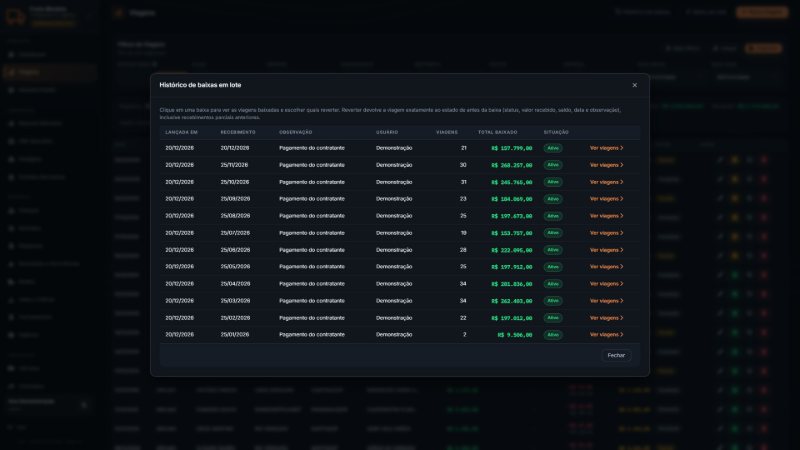Open Ver viagens for the 25/08 receipt row
The width and height of the screenshot is (800, 450).
tap(607, 216)
